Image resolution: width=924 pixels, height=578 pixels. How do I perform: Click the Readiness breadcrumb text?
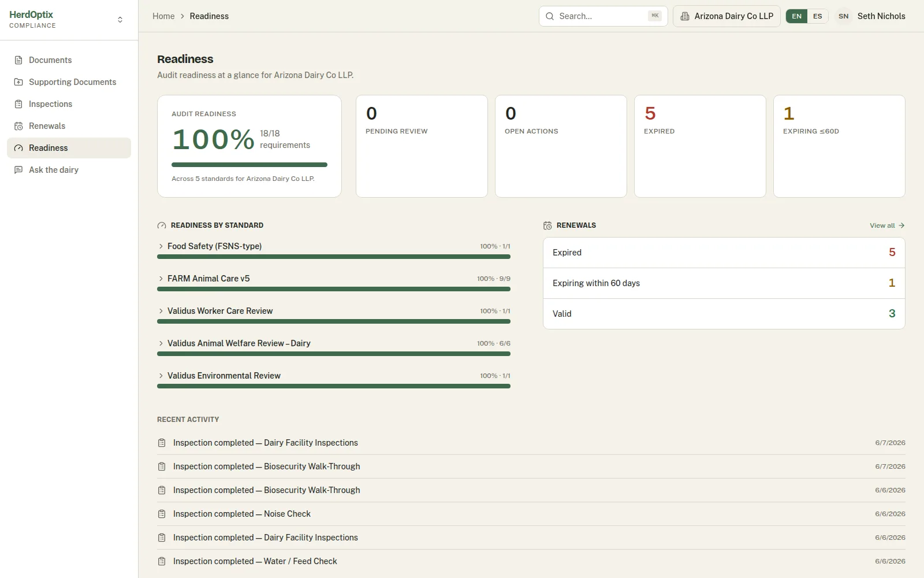click(209, 16)
